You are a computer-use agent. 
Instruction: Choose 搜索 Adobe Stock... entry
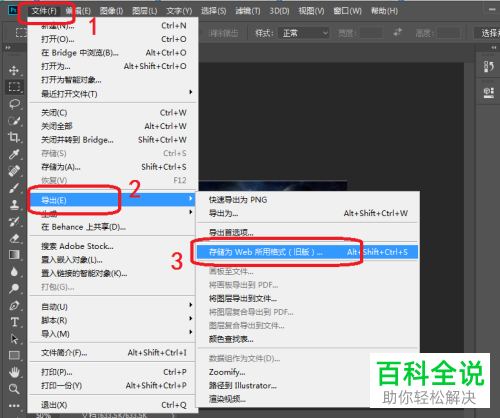(113, 246)
